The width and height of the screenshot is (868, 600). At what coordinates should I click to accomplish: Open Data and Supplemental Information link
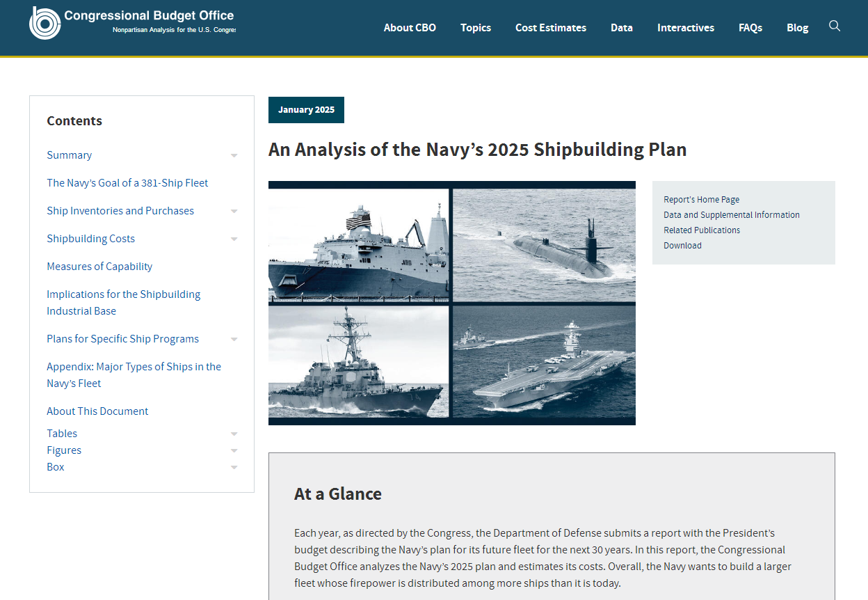pyautogui.click(x=732, y=215)
